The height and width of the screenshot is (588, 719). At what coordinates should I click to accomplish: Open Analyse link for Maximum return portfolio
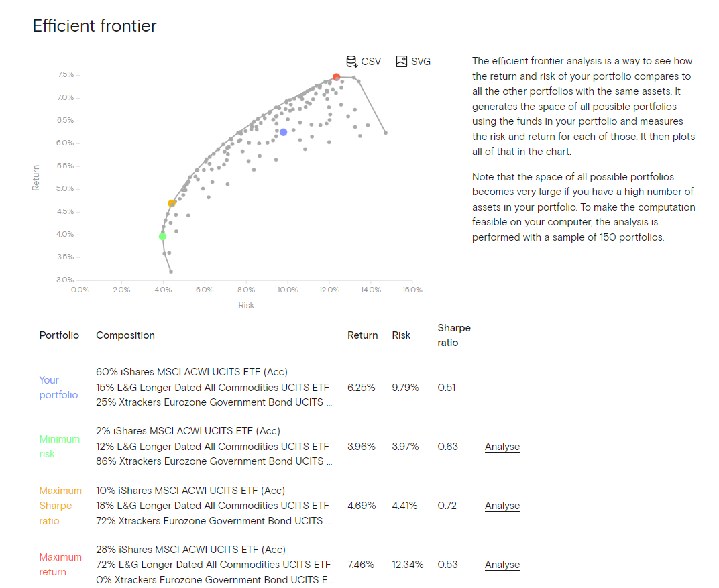point(502,565)
